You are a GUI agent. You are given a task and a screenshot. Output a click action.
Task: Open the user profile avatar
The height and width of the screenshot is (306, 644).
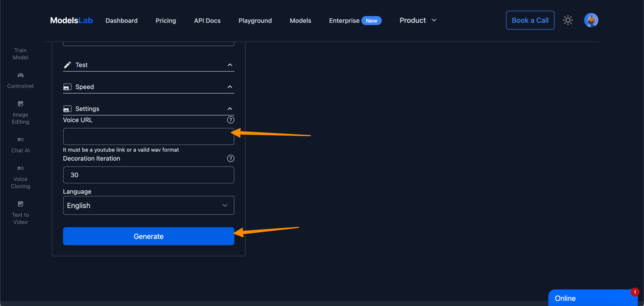[x=591, y=20]
